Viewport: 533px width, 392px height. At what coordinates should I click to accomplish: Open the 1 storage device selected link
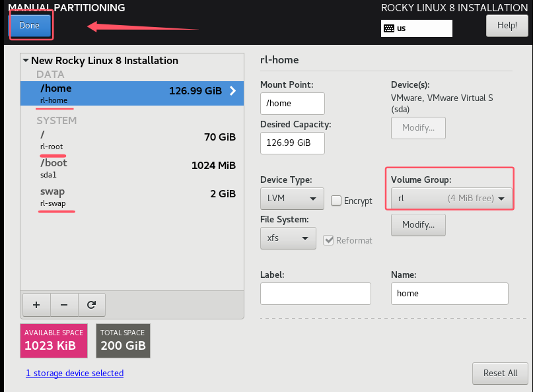[75, 373]
